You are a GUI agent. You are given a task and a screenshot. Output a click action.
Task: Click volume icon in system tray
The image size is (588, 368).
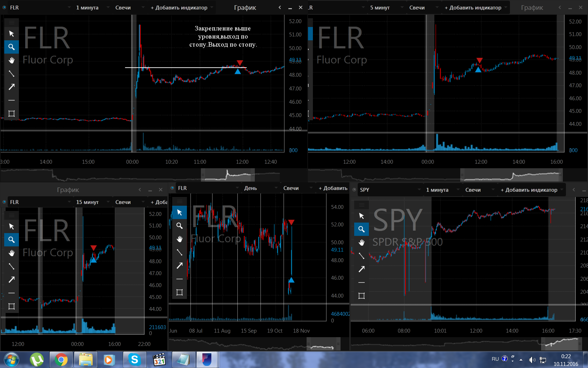pyautogui.click(x=532, y=360)
